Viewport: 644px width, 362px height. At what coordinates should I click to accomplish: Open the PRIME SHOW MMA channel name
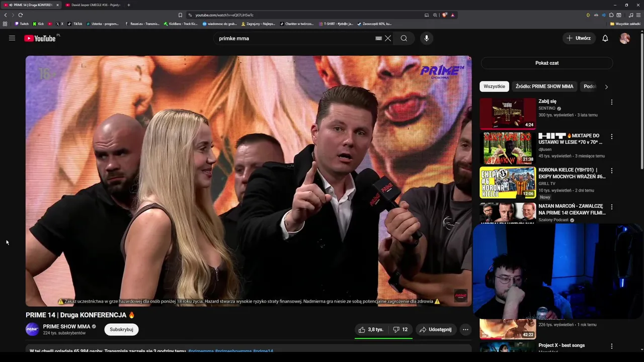(66, 326)
